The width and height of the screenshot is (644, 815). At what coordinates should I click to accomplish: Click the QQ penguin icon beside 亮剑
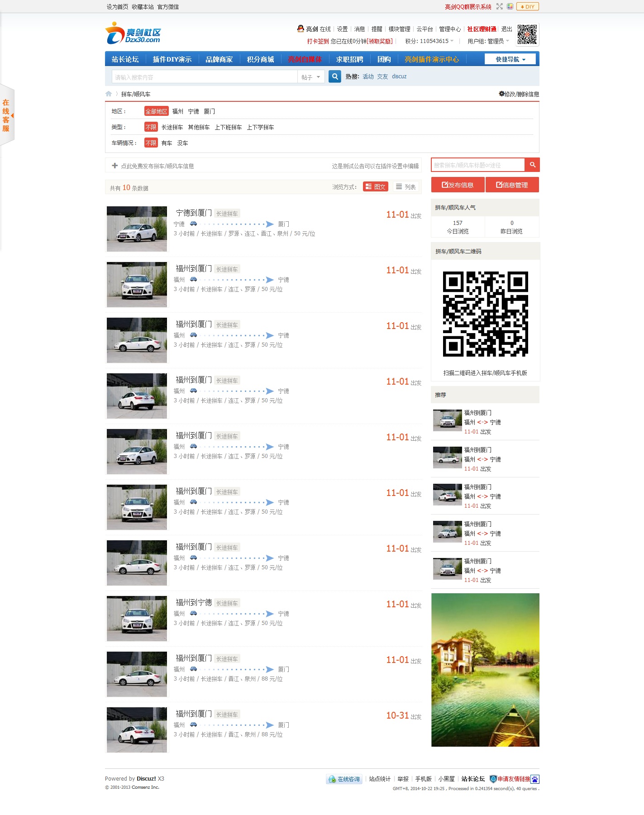(301, 29)
